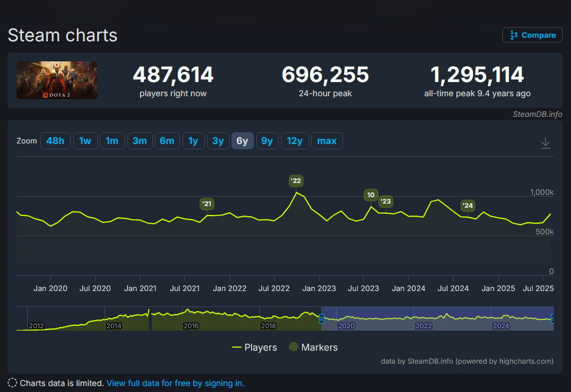Set zoom to 3m
Screen dimensions: 571x392
pos(140,141)
